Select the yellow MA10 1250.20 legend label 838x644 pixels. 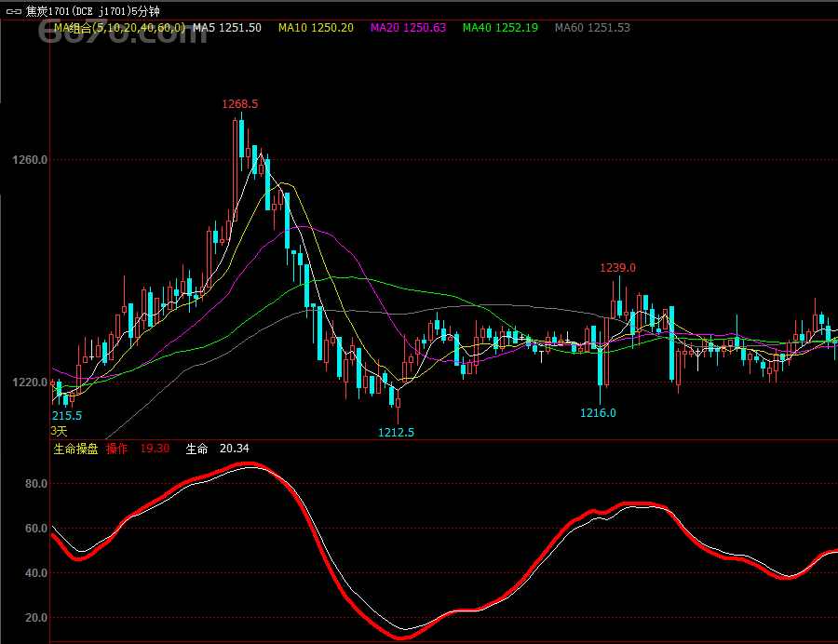coord(316,28)
